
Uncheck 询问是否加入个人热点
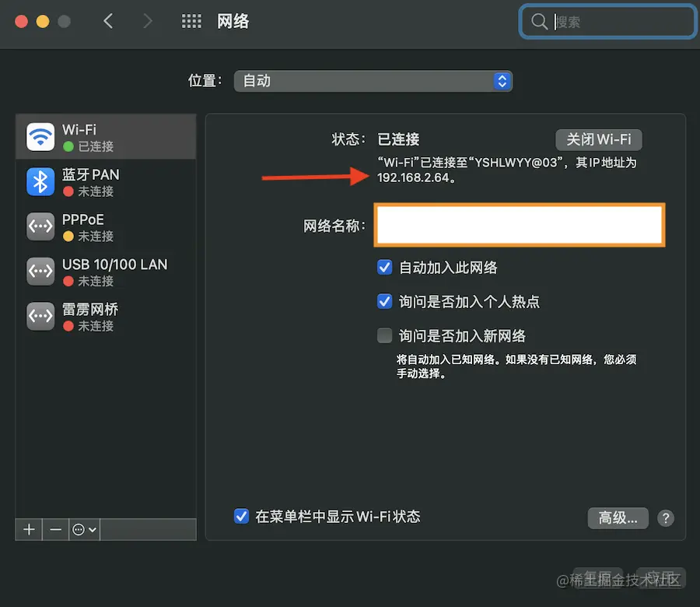(384, 301)
